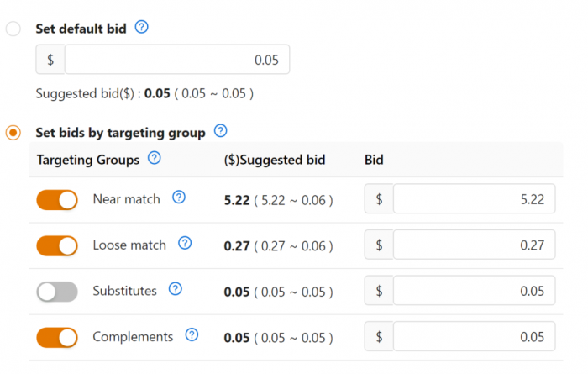588x374 pixels.
Task: Click the Near match suggested bid 5.22
Action: (x=237, y=200)
